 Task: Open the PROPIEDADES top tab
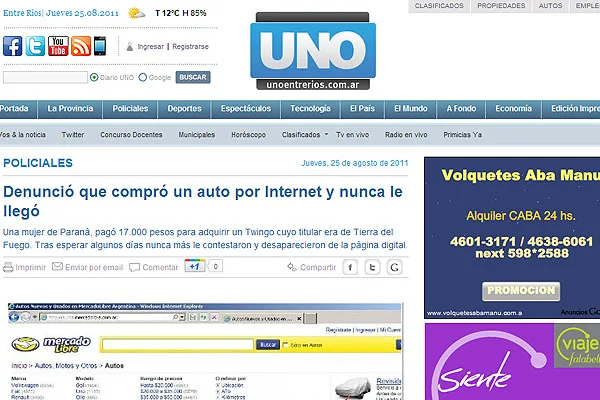pyautogui.click(x=501, y=6)
